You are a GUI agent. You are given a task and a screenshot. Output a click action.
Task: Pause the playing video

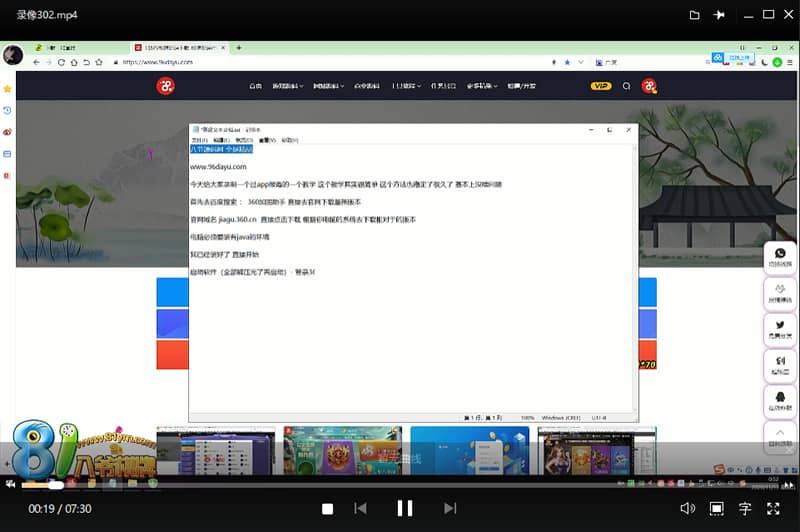coord(405,508)
